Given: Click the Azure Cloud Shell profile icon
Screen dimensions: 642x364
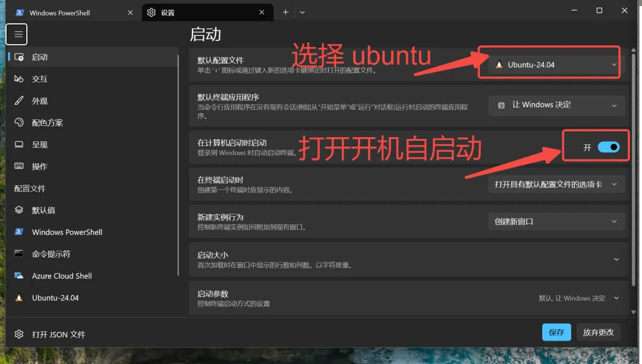Looking at the screenshot, I should (x=19, y=276).
